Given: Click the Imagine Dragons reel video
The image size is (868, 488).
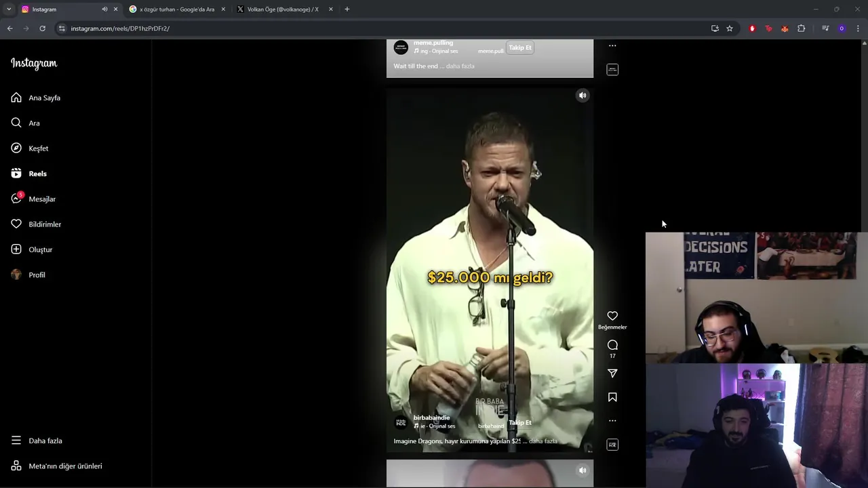Looking at the screenshot, I should 490,270.
